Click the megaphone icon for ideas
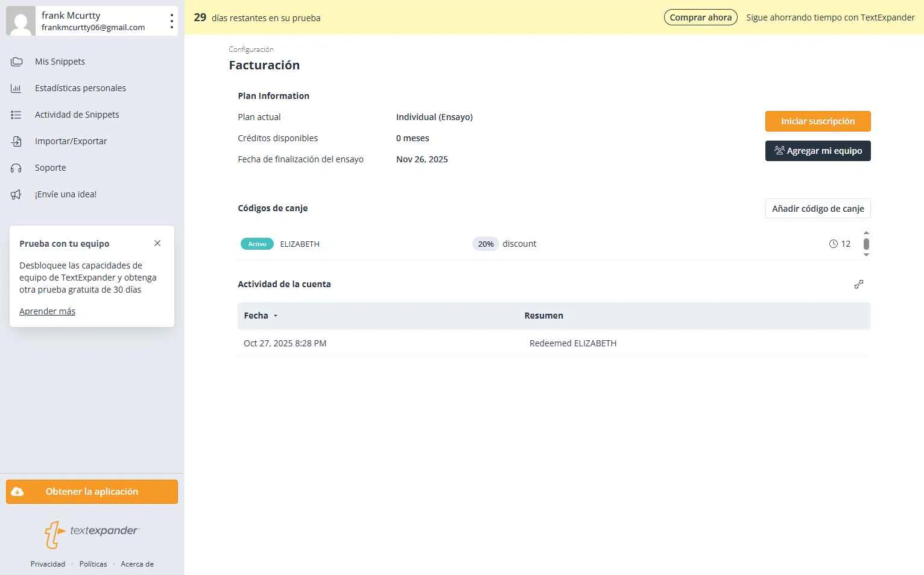This screenshot has width=924, height=575. click(16, 194)
